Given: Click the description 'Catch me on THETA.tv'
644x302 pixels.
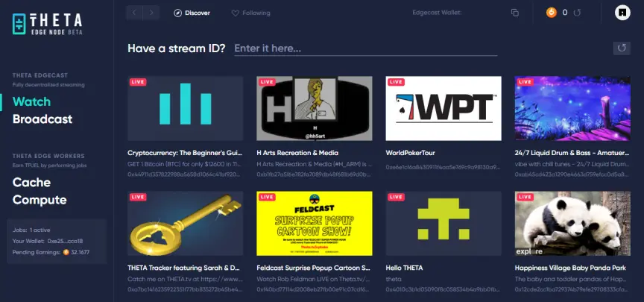Looking at the screenshot, I should (185, 279).
